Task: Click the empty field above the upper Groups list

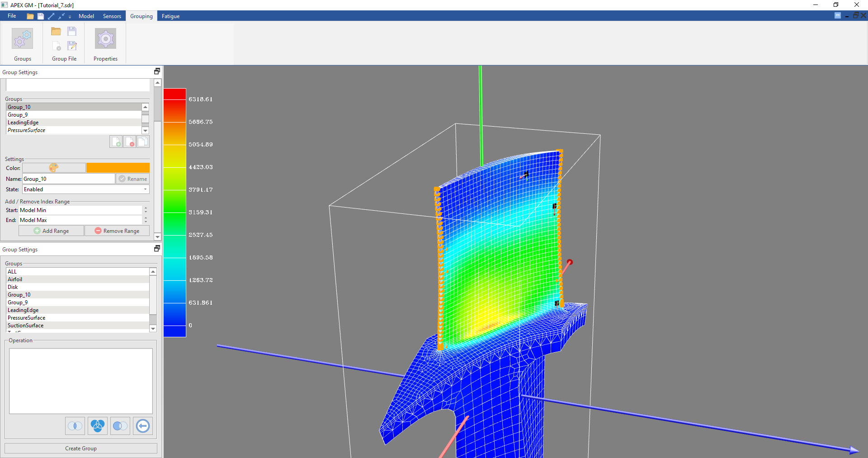Action: tap(78, 85)
